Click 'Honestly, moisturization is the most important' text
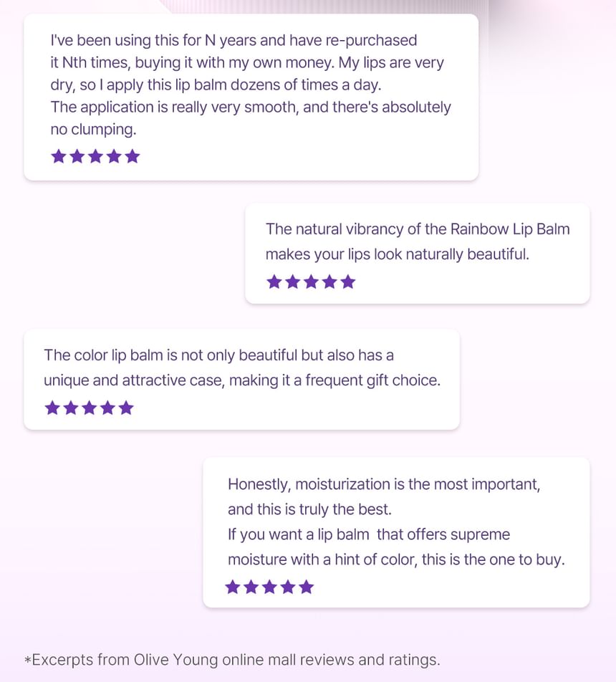 tap(384, 484)
